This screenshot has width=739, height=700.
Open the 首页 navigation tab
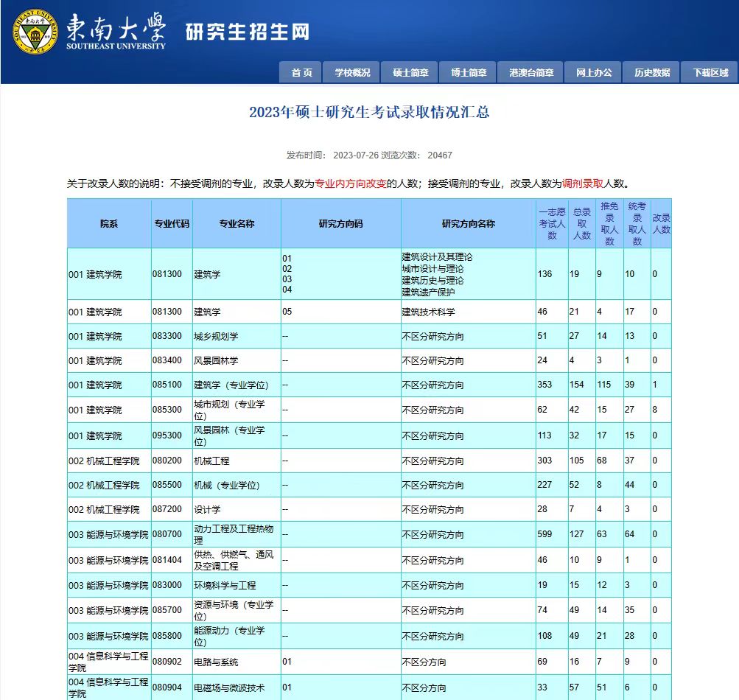coord(301,72)
